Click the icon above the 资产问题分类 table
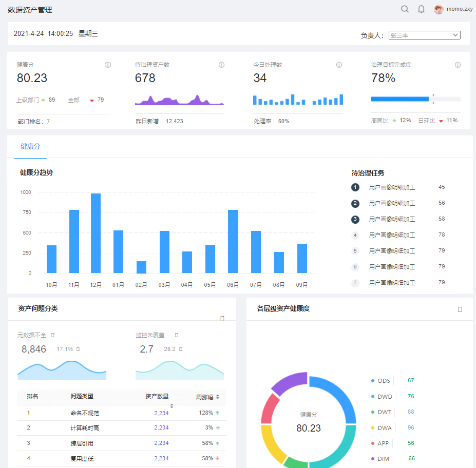Screen dimensions: 476x468 pos(222,318)
